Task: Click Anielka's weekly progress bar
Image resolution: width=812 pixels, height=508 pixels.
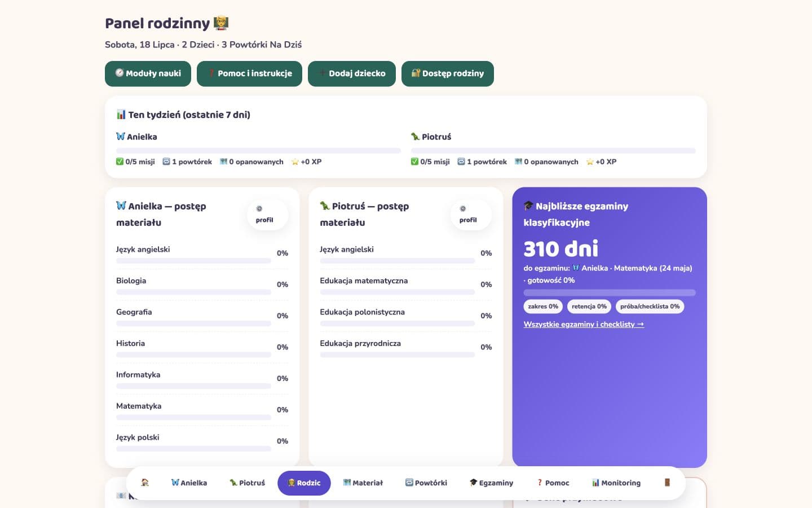Action: [258, 151]
